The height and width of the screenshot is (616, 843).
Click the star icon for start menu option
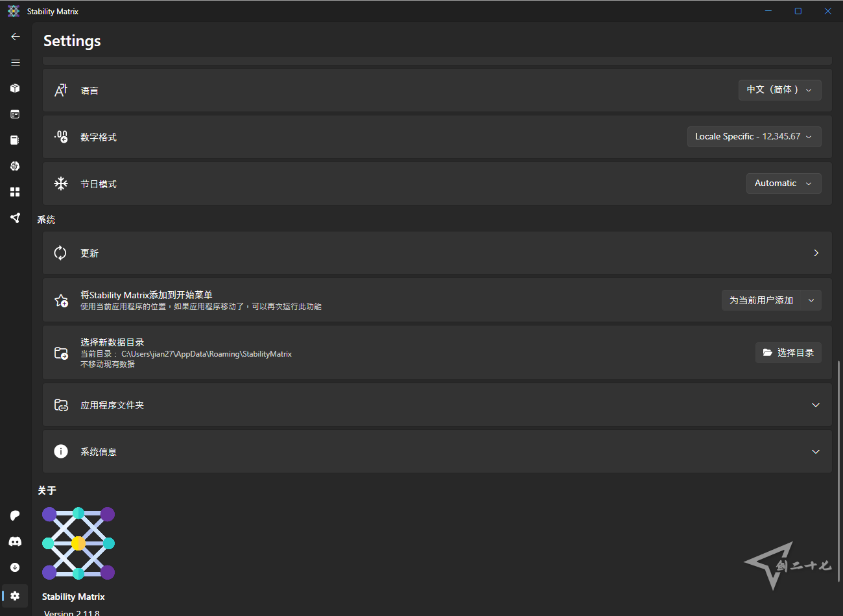click(61, 300)
